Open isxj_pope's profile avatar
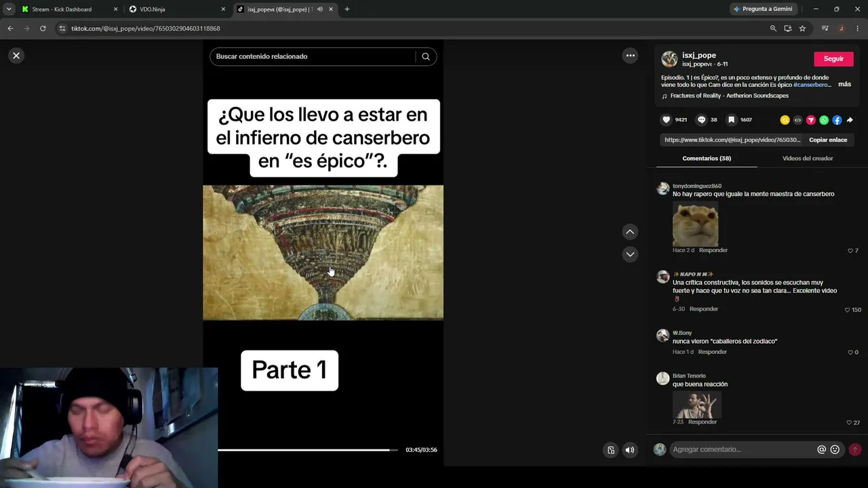The image size is (868, 488). tap(669, 59)
